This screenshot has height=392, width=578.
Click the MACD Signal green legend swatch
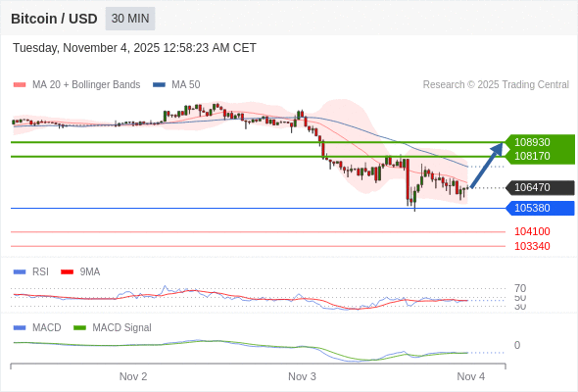79,327
